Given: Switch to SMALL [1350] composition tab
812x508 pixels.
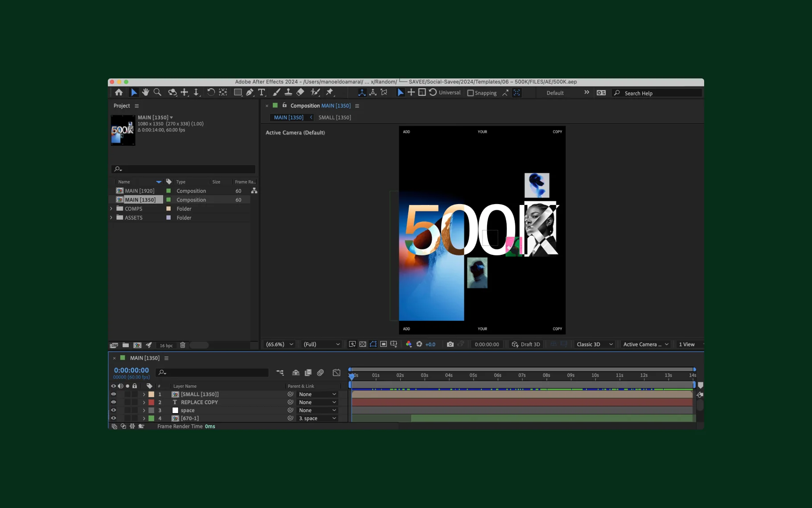Looking at the screenshot, I should 335,117.
